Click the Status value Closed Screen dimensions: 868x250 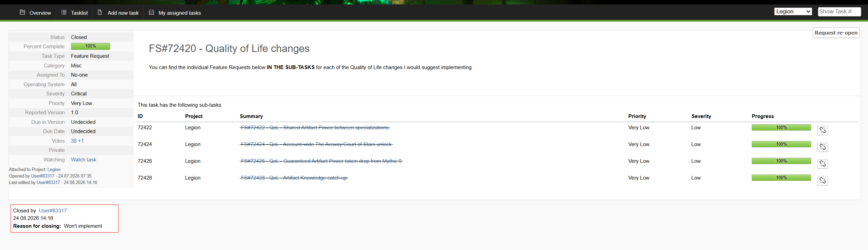click(79, 37)
